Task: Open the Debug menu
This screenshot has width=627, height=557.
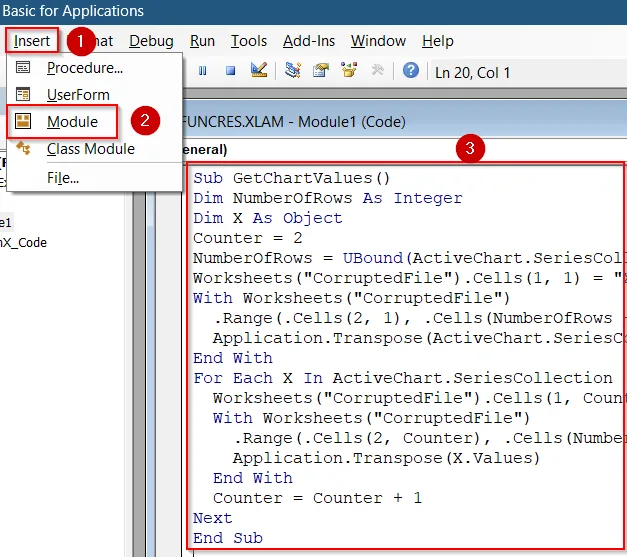Action: tap(151, 41)
